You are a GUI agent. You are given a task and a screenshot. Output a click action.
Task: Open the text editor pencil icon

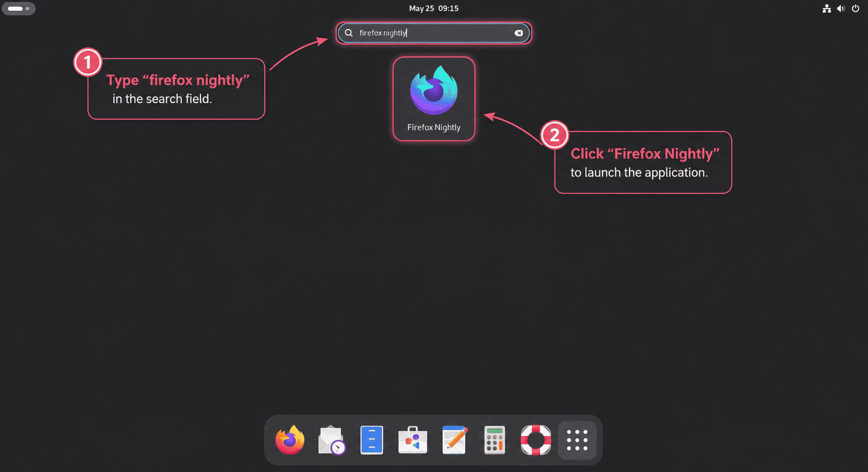point(454,440)
